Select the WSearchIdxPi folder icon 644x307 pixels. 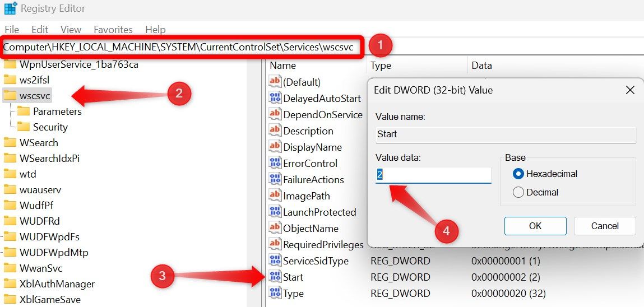[10, 159]
